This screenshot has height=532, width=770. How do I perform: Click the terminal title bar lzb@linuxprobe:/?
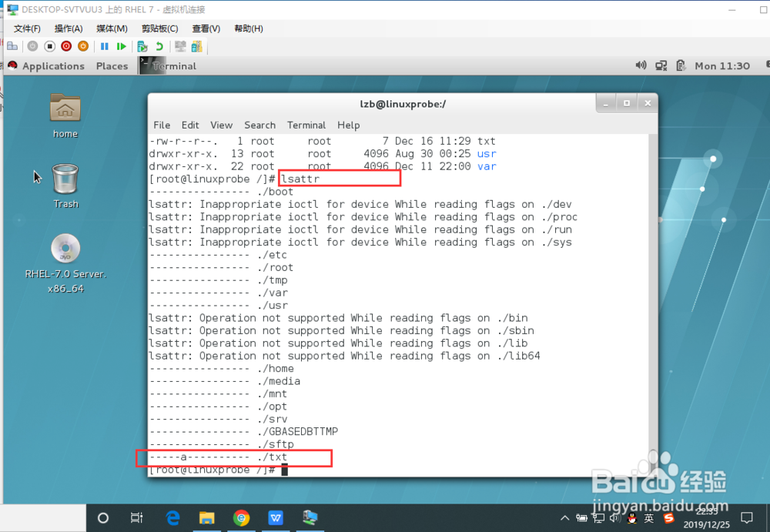[403, 104]
